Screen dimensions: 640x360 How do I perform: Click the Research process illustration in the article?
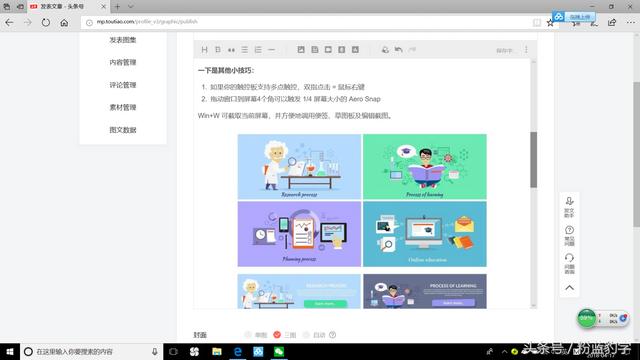point(299,167)
